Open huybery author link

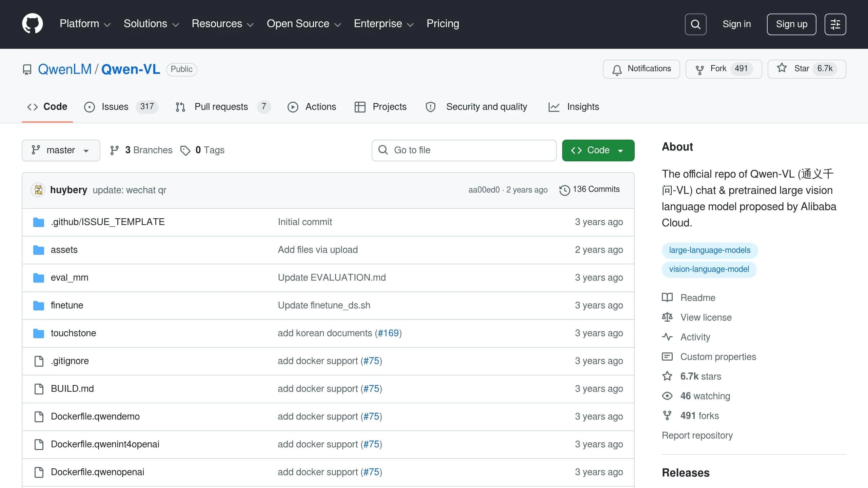(69, 190)
